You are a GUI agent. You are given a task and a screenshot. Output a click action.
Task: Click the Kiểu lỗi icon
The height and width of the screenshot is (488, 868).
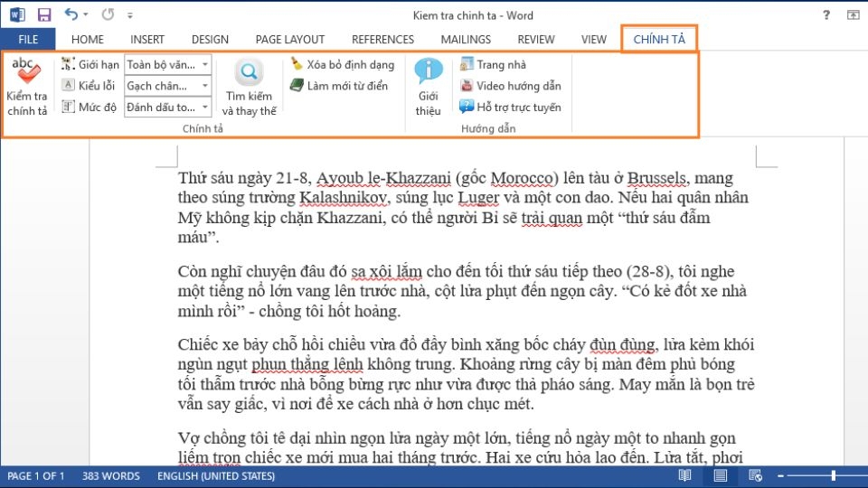coord(68,85)
